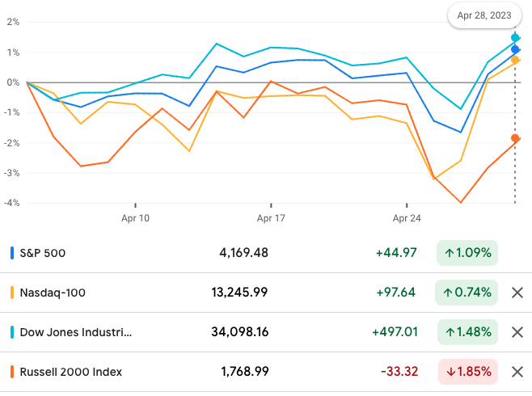This screenshot has height=396, width=532.
Task: Click the Apr 10 label on chart axis
Action: point(135,218)
